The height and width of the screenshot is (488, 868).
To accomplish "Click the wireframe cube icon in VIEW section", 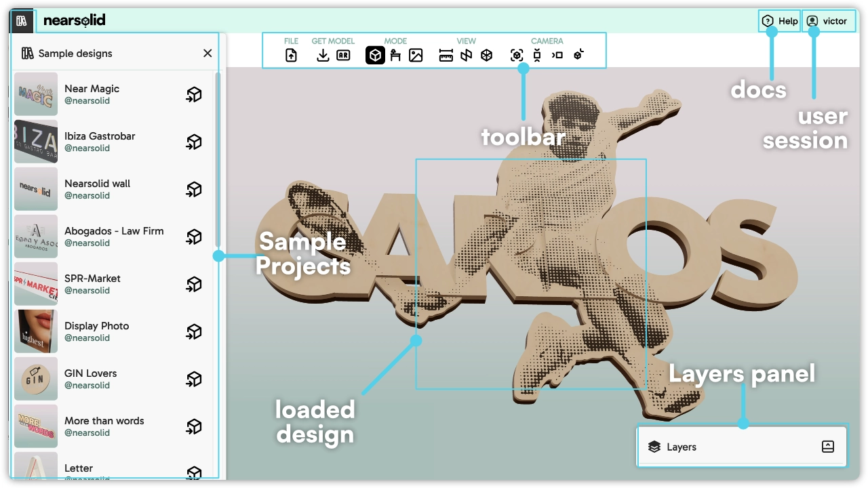I will pyautogui.click(x=486, y=55).
